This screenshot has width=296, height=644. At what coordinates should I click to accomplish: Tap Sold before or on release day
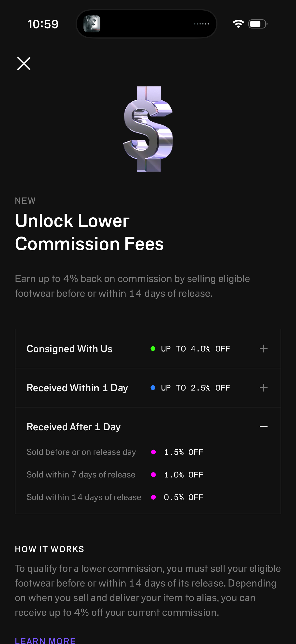point(81,452)
